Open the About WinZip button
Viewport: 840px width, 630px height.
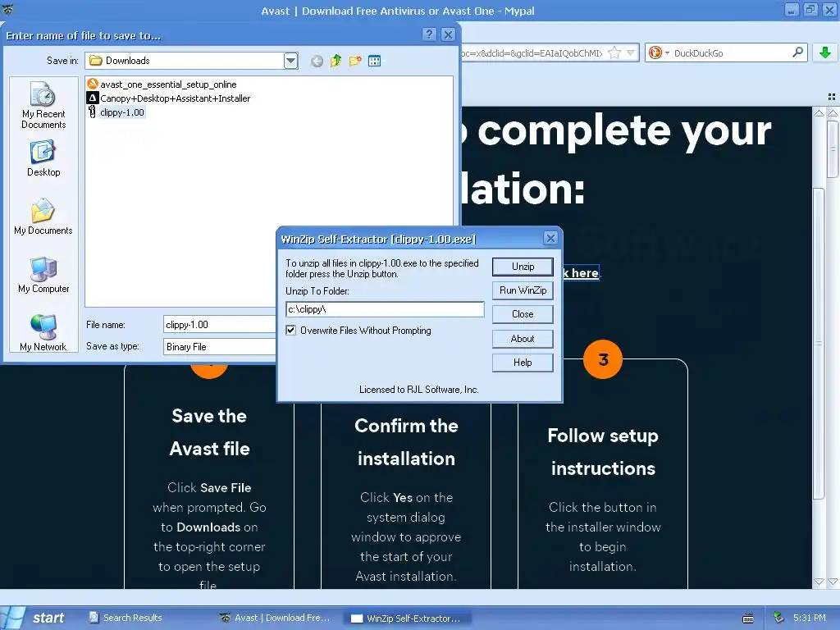coord(523,339)
